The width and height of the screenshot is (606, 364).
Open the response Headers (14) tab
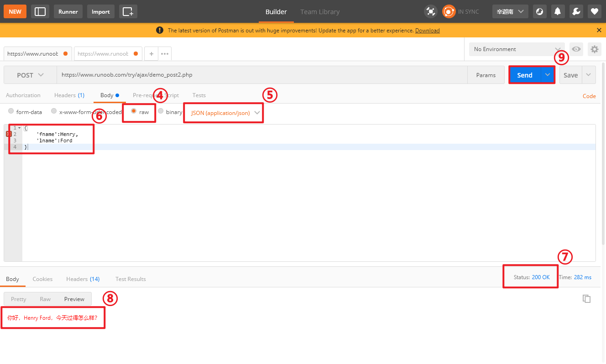83,279
